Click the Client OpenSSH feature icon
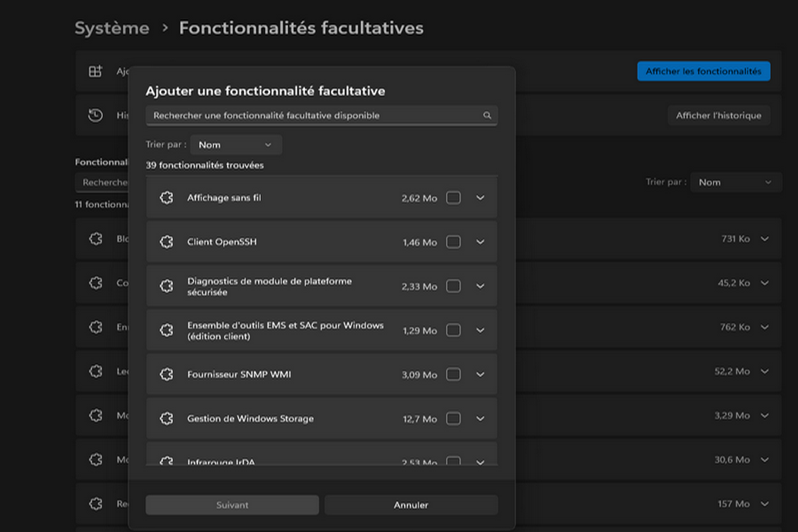798x532 pixels. (166, 242)
